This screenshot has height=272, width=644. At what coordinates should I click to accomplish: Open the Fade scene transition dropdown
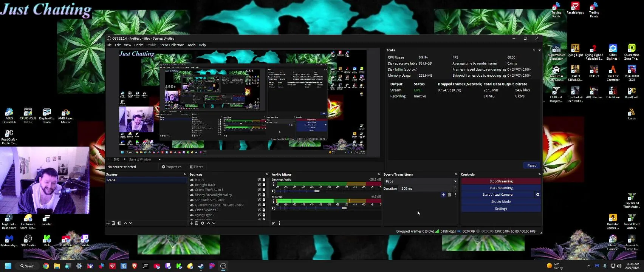[420, 181]
